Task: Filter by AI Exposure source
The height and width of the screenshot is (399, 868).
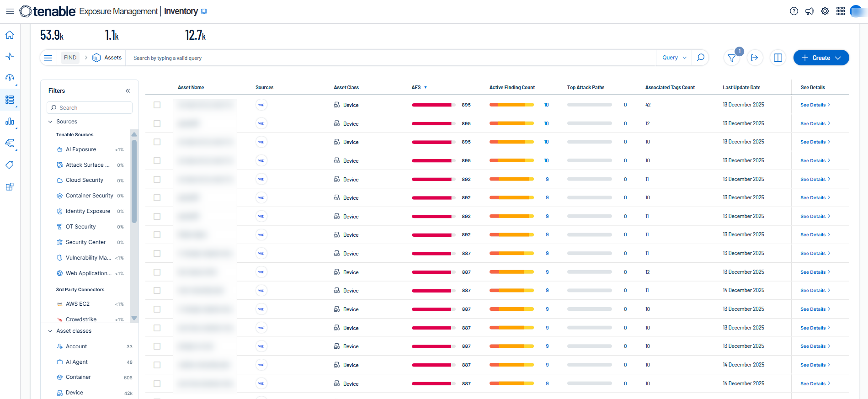Action: (x=81, y=149)
